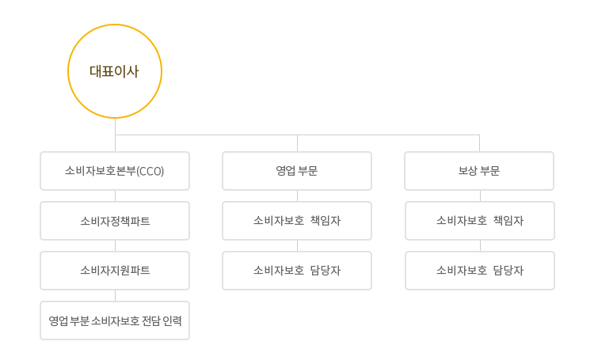Click connector between 소비자보호본부(CCO) and 소비자정책파트
The height and width of the screenshot is (364, 594).
point(115,196)
